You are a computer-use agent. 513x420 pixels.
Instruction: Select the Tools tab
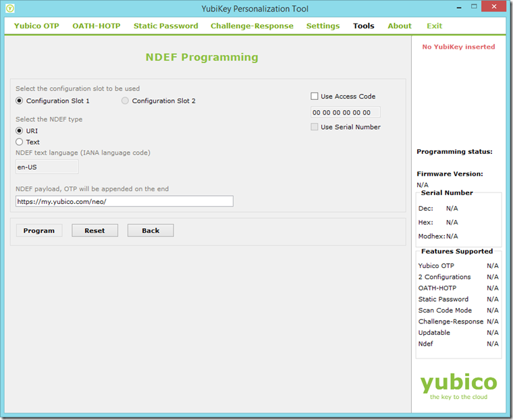click(x=363, y=26)
